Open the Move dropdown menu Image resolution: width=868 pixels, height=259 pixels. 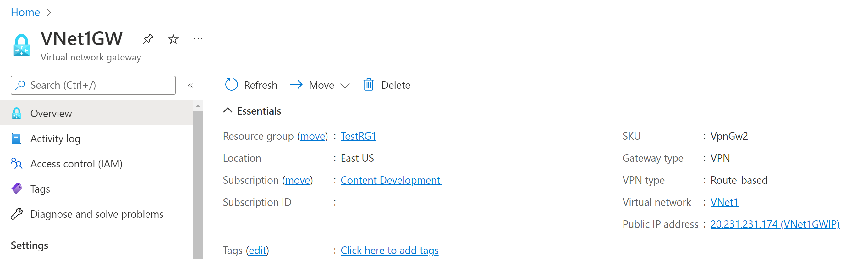pos(320,85)
